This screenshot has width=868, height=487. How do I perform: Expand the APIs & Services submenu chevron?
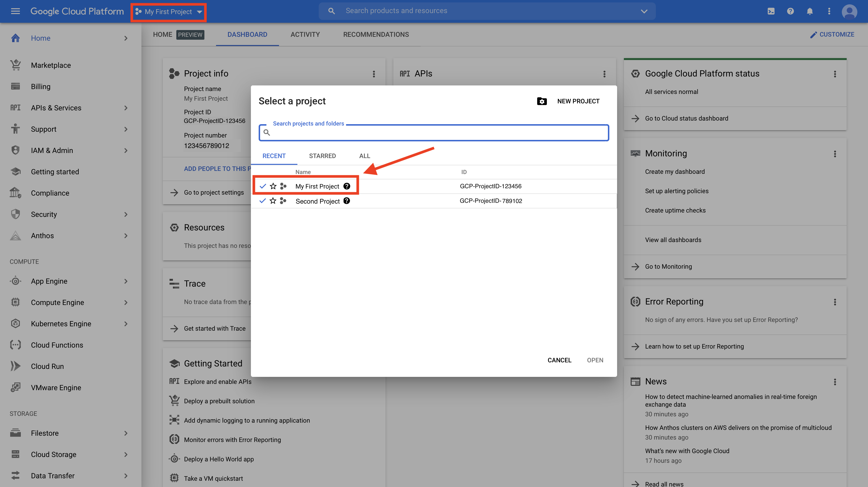[x=126, y=108]
